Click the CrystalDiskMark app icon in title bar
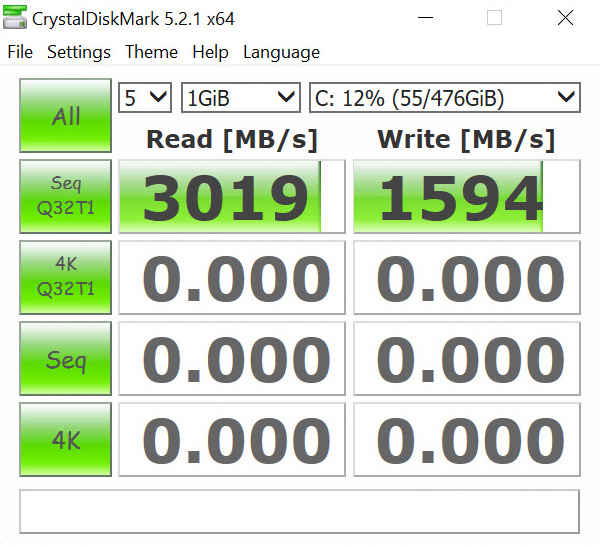The width and height of the screenshot is (600, 545). [15, 18]
